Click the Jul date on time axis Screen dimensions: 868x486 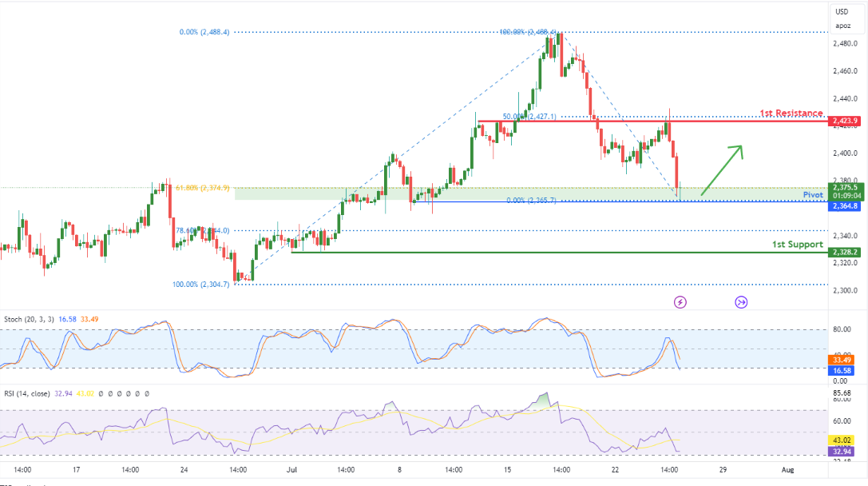click(x=291, y=470)
